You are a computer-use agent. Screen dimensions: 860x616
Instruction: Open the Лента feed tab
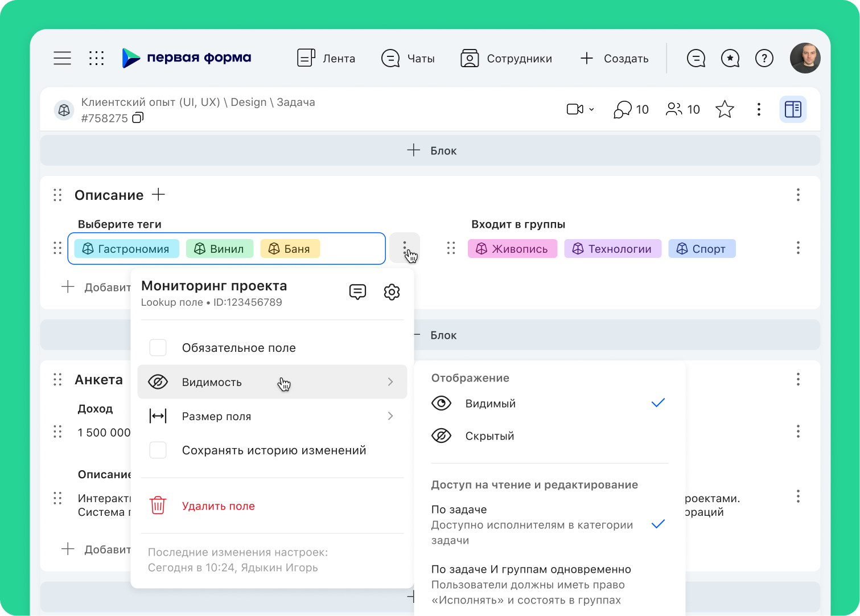tap(326, 58)
